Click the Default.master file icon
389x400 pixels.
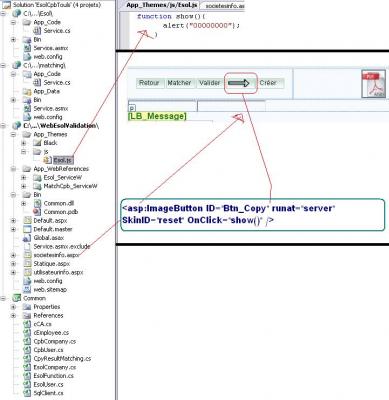(x=27, y=229)
